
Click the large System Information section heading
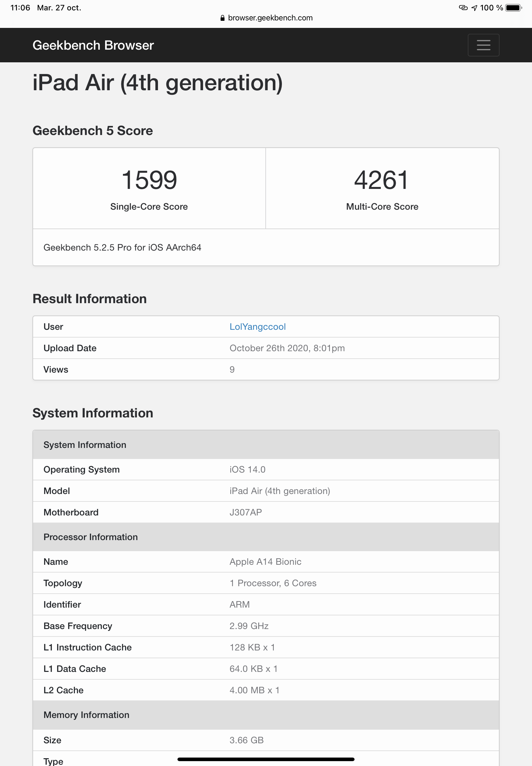(x=93, y=413)
